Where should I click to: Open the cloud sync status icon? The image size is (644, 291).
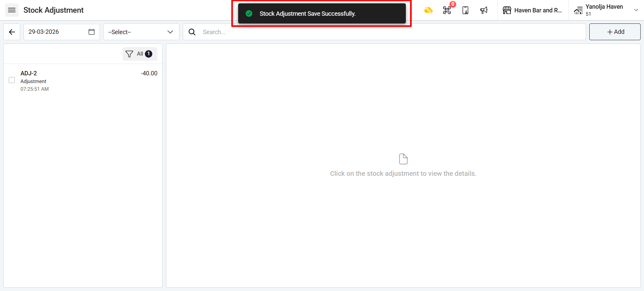pyautogui.click(x=428, y=10)
